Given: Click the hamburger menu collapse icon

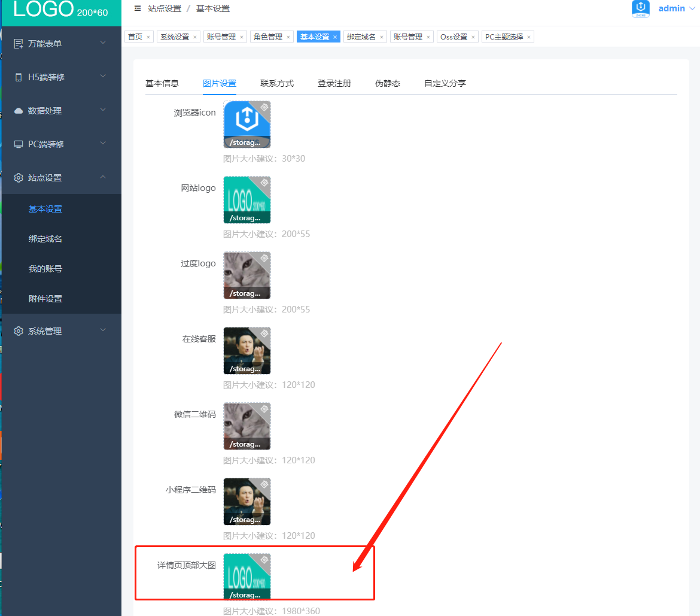Looking at the screenshot, I should [138, 8].
